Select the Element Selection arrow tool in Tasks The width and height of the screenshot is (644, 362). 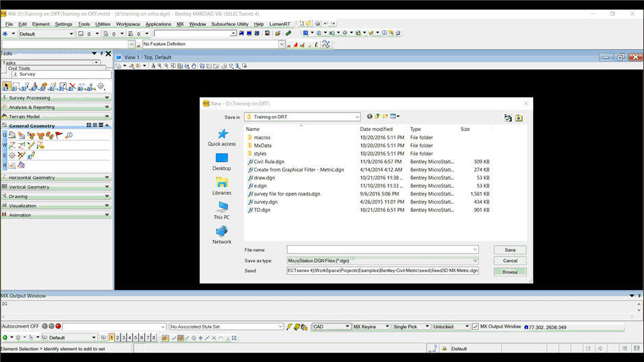(6, 86)
